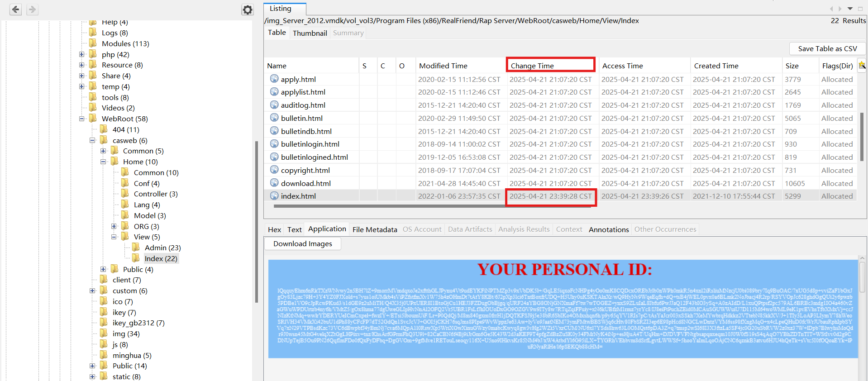
Task: Click the client folder icon
Action: (x=104, y=279)
